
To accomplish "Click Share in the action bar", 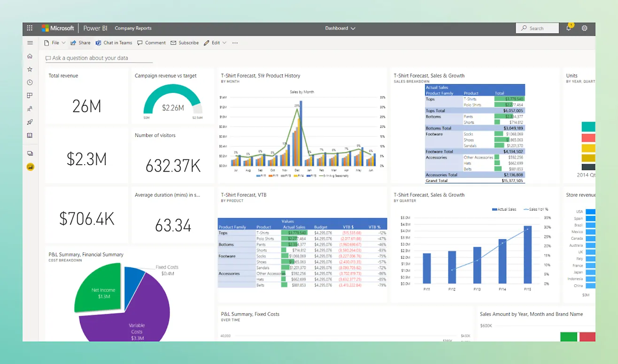I will 81,43.
